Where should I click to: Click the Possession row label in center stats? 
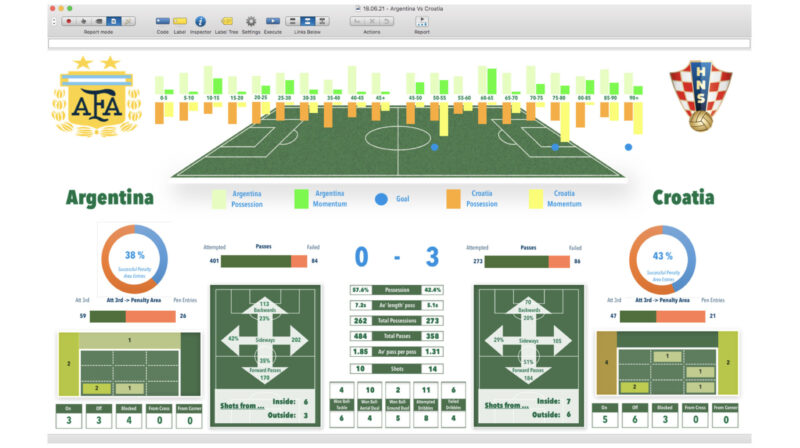point(397,290)
